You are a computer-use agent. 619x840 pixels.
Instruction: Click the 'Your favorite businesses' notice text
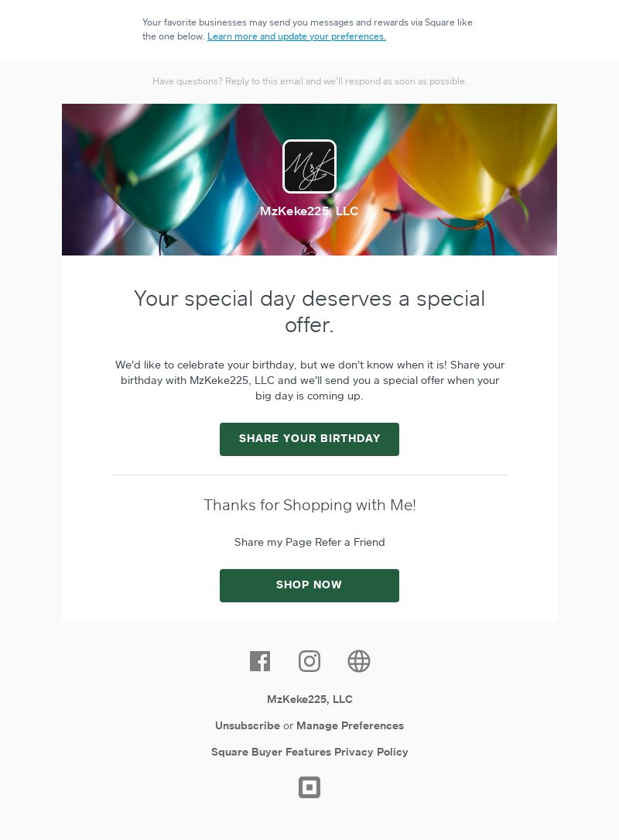307,22
